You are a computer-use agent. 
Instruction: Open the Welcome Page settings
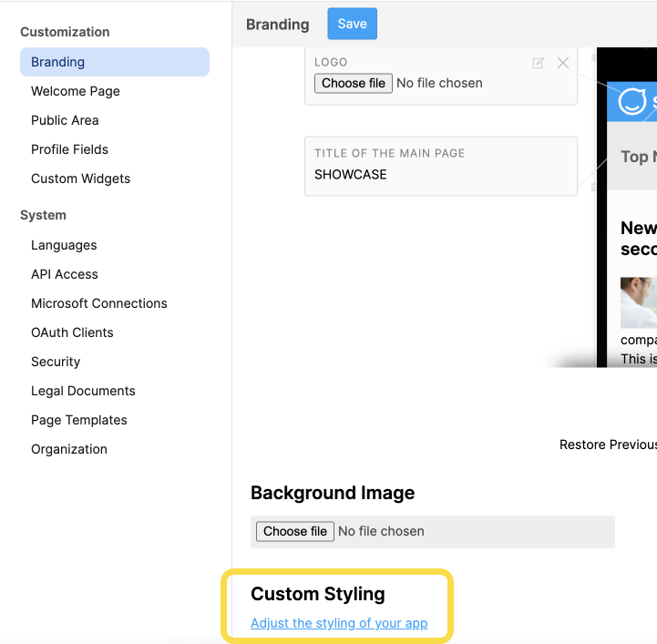(76, 91)
